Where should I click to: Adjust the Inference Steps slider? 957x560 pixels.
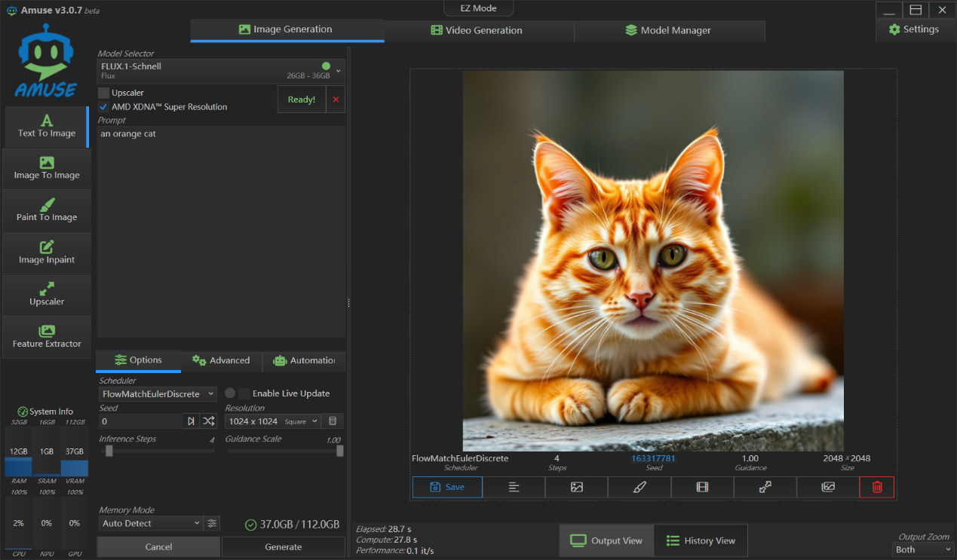pyautogui.click(x=109, y=451)
